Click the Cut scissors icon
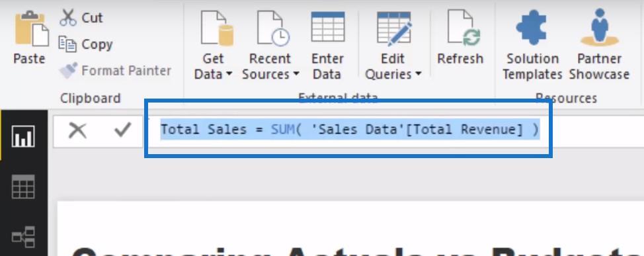Screen dimensions: 644x256 point(67,18)
